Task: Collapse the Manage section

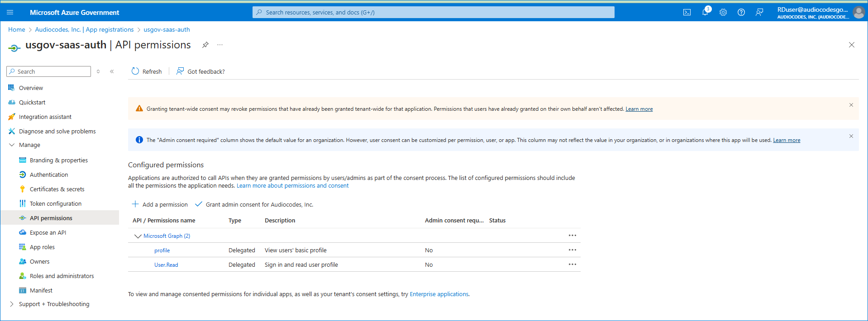Action: point(12,145)
